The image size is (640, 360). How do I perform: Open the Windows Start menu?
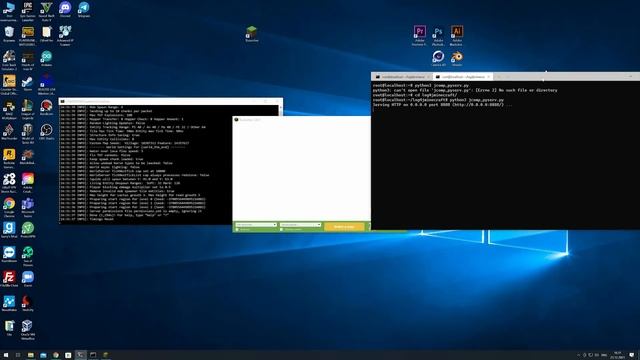tap(6, 355)
